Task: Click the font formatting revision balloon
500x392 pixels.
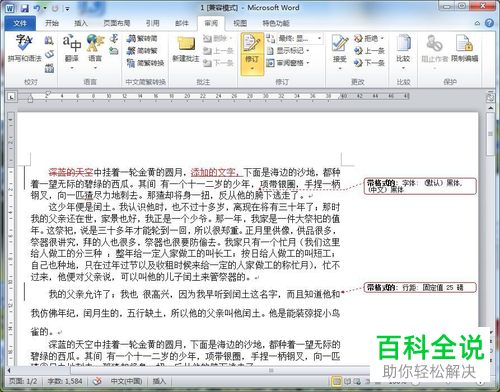Action: (x=420, y=186)
